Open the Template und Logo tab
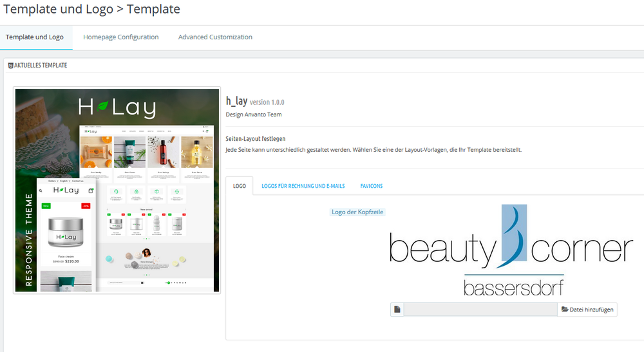Image resolution: width=644 pixels, height=352 pixels. pos(35,37)
